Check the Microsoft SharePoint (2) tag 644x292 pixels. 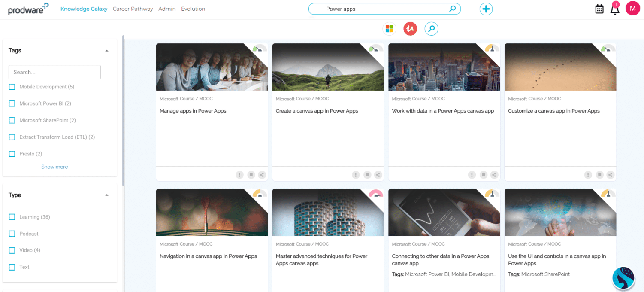tap(12, 120)
